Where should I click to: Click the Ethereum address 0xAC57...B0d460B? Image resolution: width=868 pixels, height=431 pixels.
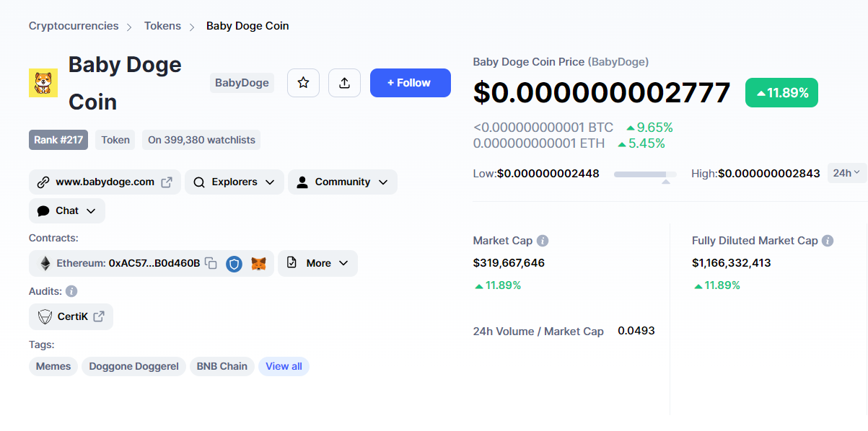(x=154, y=263)
